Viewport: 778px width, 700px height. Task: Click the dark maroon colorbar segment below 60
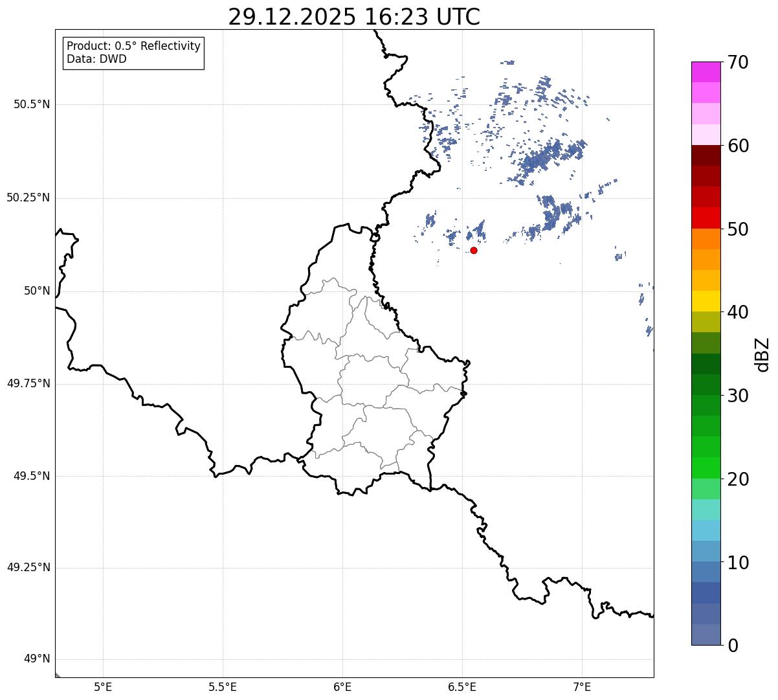706,155
